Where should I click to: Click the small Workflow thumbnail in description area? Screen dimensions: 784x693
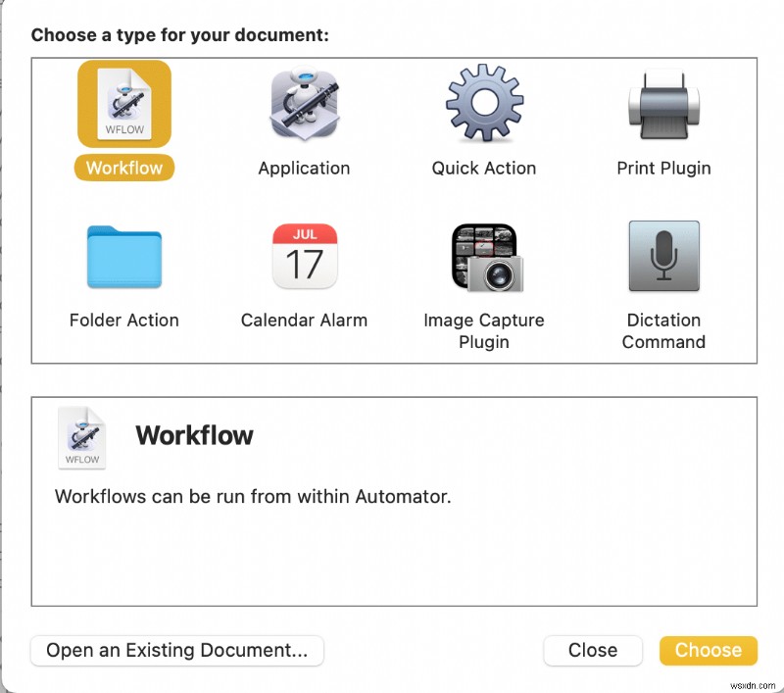pyautogui.click(x=82, y=437)
